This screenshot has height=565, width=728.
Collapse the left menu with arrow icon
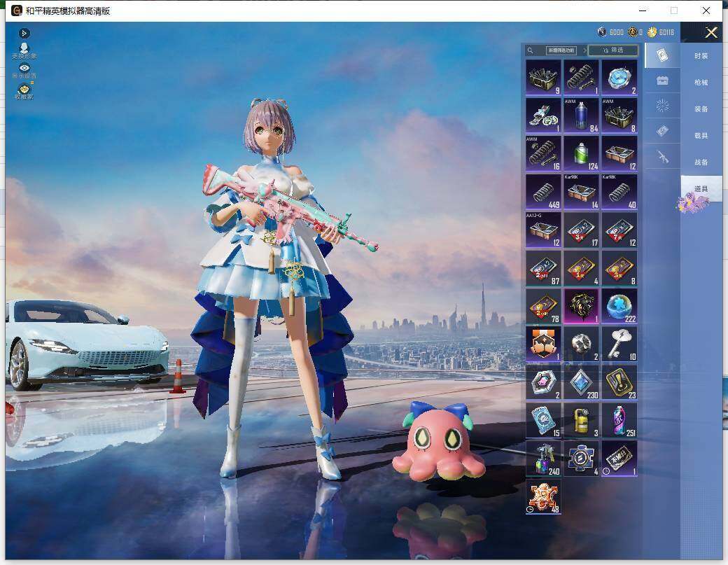pyautogui.click(x=24, y=34)
